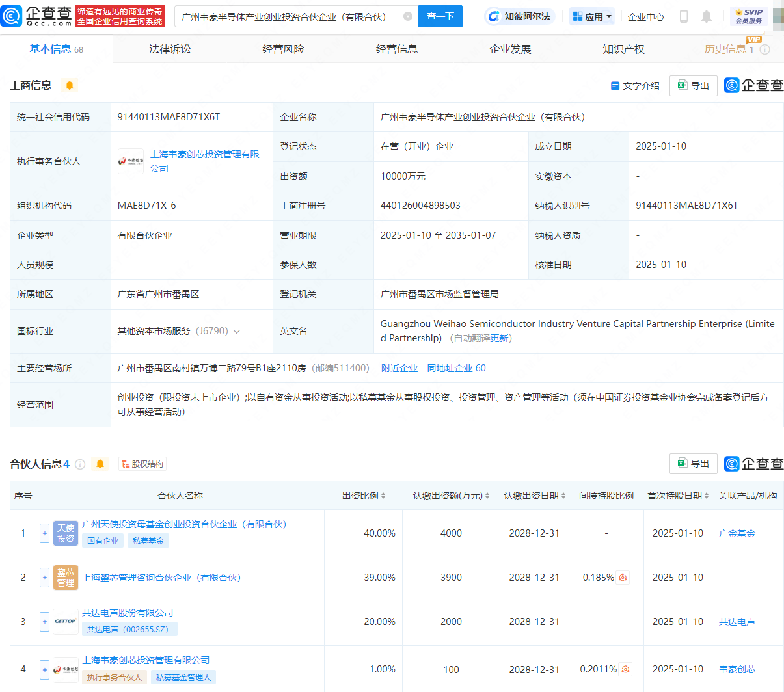Open the 共达电声 related product link
The image size is (784, 692).
(737, 622)
